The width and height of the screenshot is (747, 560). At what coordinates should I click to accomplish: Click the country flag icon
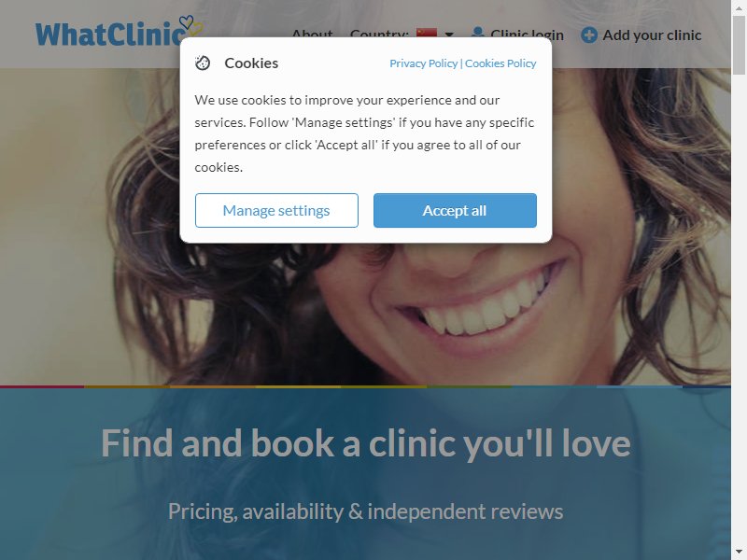coord(427,33)
